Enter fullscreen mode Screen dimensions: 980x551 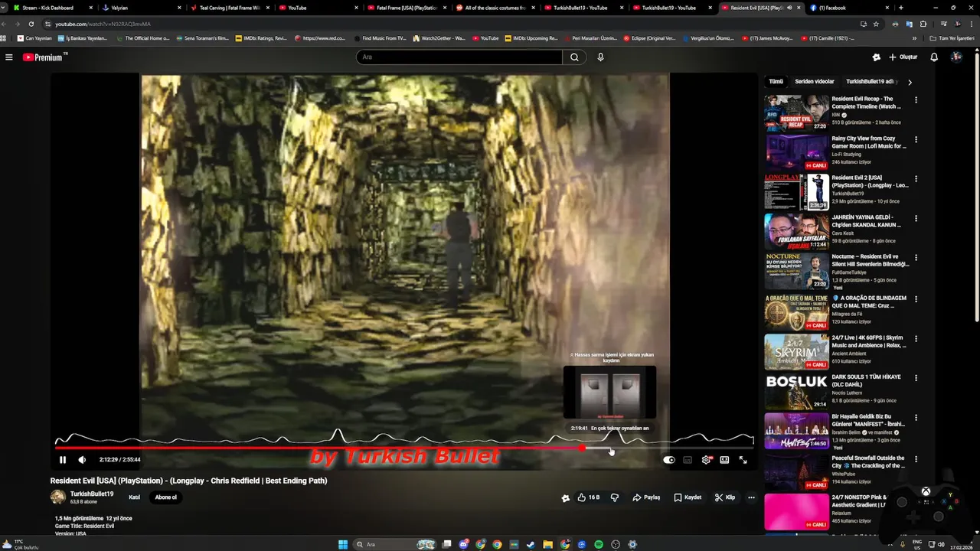(x=743, y=460)
